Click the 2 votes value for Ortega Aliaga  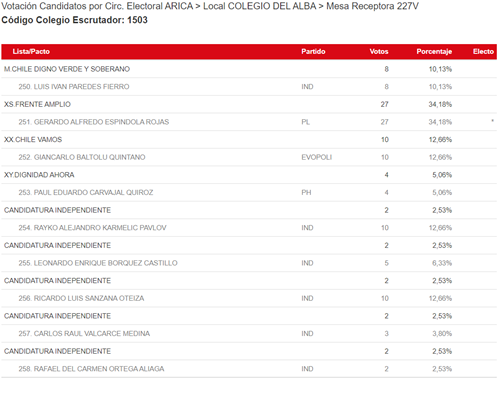386,369
